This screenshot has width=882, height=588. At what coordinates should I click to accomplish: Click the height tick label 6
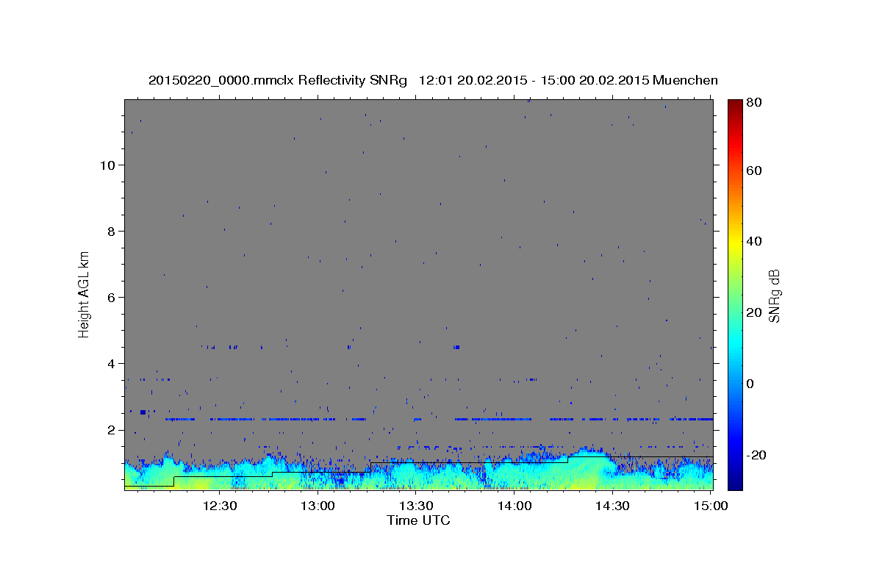(112, 298)
